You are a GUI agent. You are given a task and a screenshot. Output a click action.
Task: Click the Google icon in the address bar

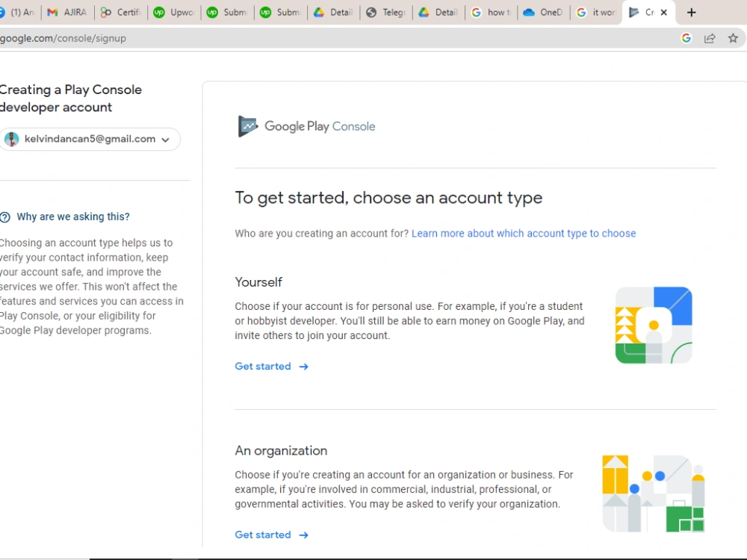[686, 38]
